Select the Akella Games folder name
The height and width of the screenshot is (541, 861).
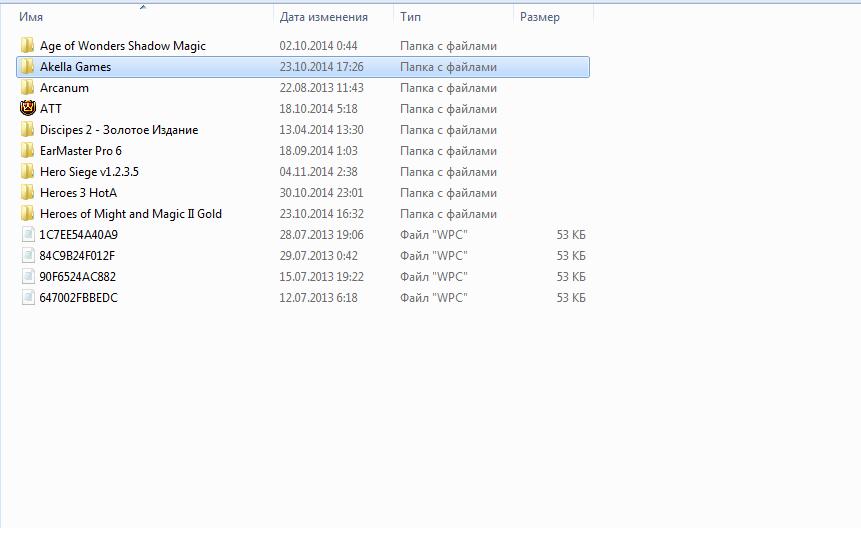75,66
